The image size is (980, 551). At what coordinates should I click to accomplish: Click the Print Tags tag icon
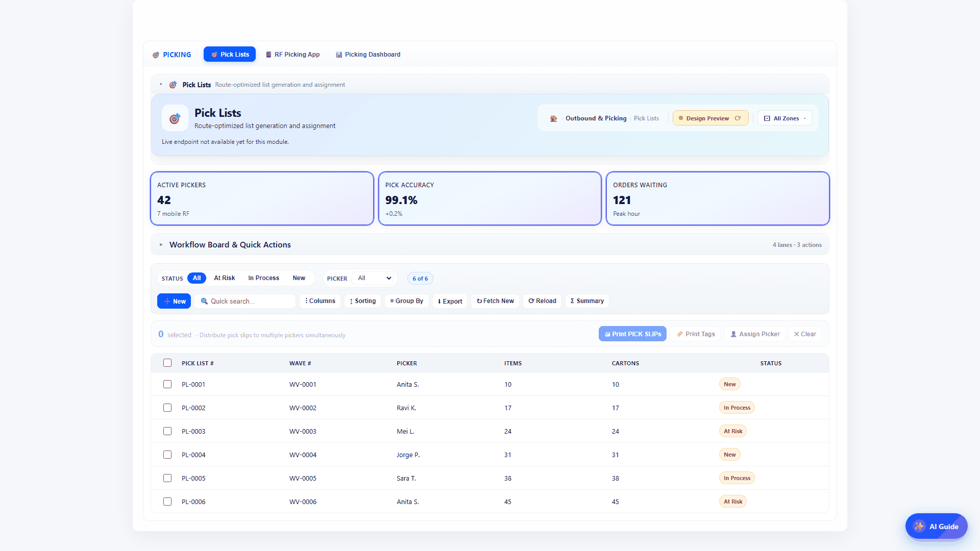coord(679,334)
